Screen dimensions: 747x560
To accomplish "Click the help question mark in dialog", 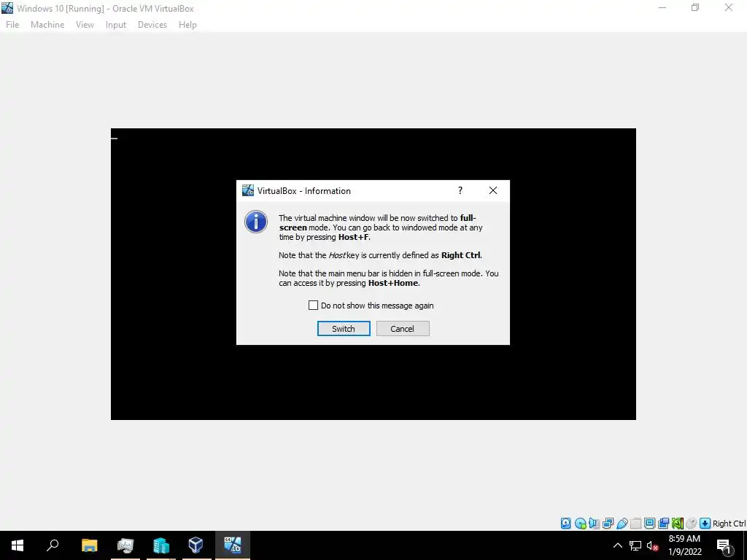I will click(x=460, y=190).
